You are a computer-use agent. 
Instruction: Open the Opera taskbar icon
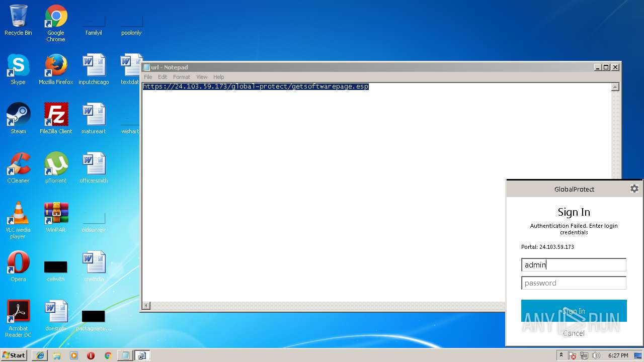point(91,355)
